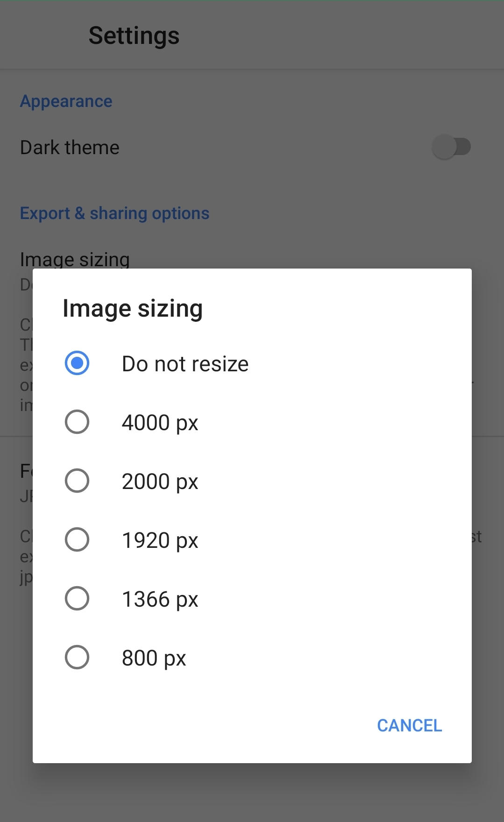Select the "Do not resize" radio button
This screenshot has width=504, height=822.
click(x=77, y=363)
